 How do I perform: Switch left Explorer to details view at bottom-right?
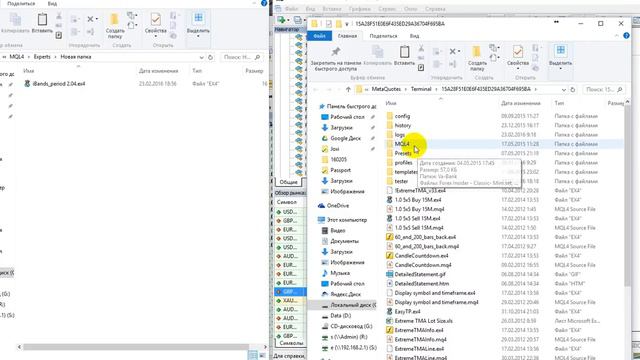[x=253, y=355]
